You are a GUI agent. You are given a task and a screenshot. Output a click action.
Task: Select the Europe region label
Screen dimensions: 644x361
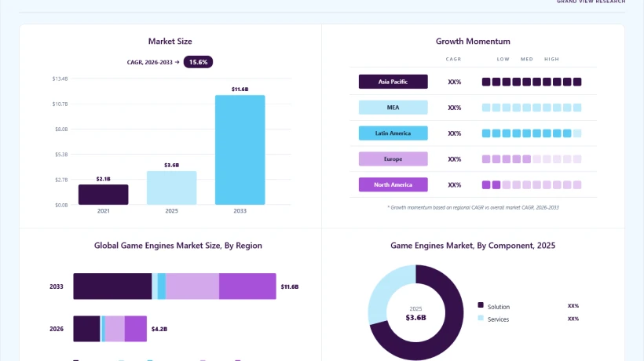pyautogui.click(x=393, y=159)
